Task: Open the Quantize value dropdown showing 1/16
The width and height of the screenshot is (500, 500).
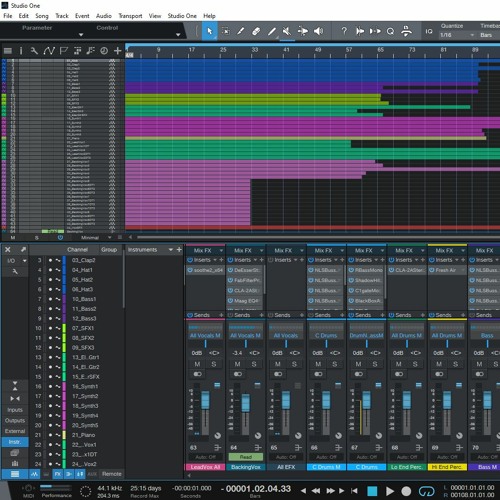Action: (457, 35)
